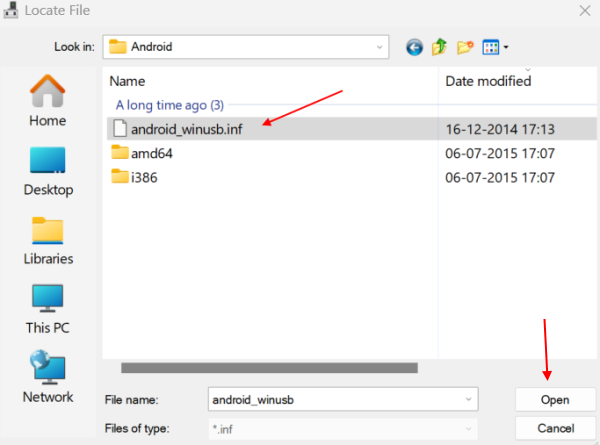This screenshot has width=600, height=445.
Task: Sort by the Date modified column header
Action: (488, 81)
